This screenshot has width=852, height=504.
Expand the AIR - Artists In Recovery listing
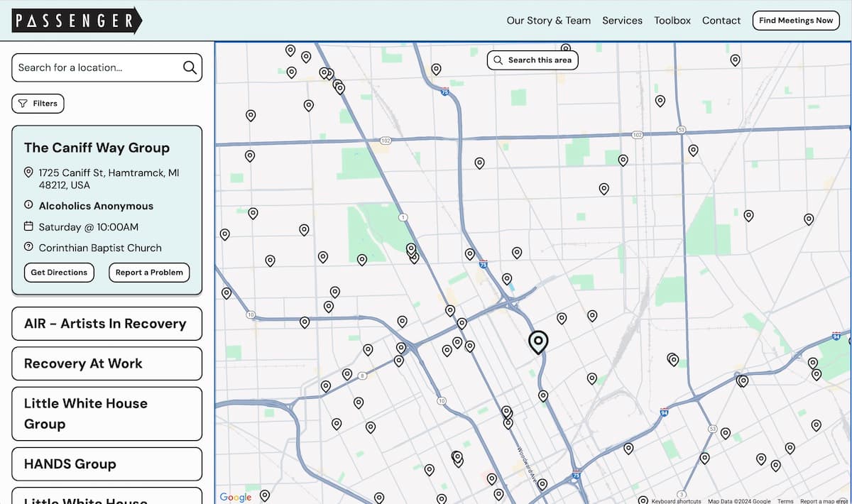tap(106, 324)
